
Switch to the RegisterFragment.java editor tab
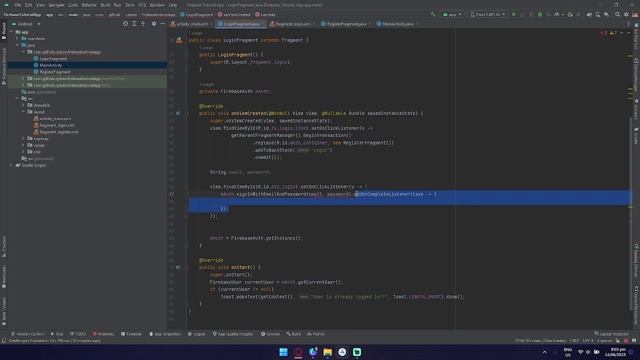[x=346, y=24]
